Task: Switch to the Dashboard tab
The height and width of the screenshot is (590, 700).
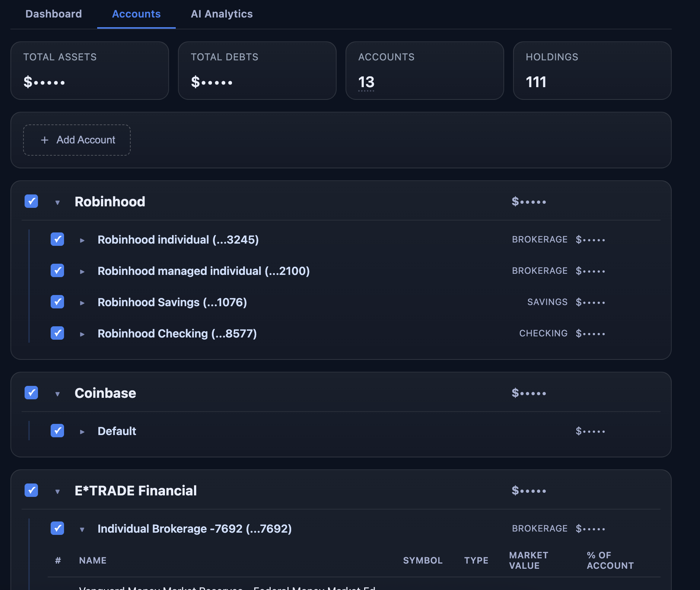Action: coord(54,14)
